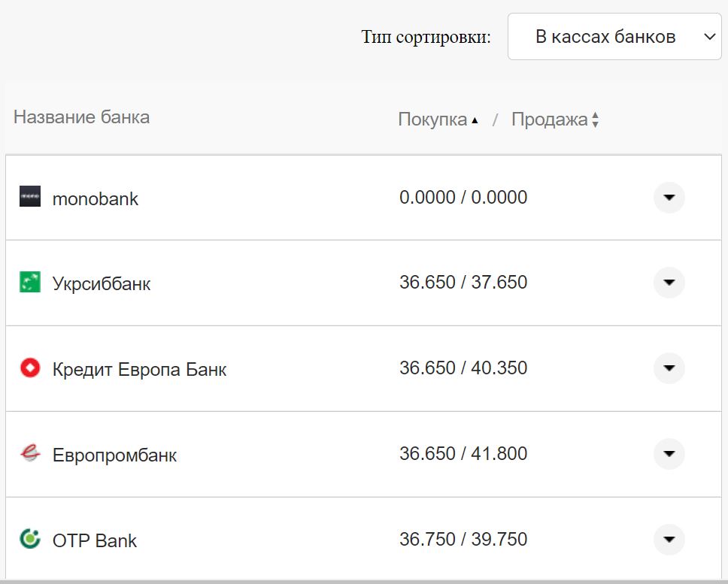Image resolution: width=728 pixels, height=584 pixels.
Task: Open the Укрсиббанк bank name link
Action: point(102,283)
